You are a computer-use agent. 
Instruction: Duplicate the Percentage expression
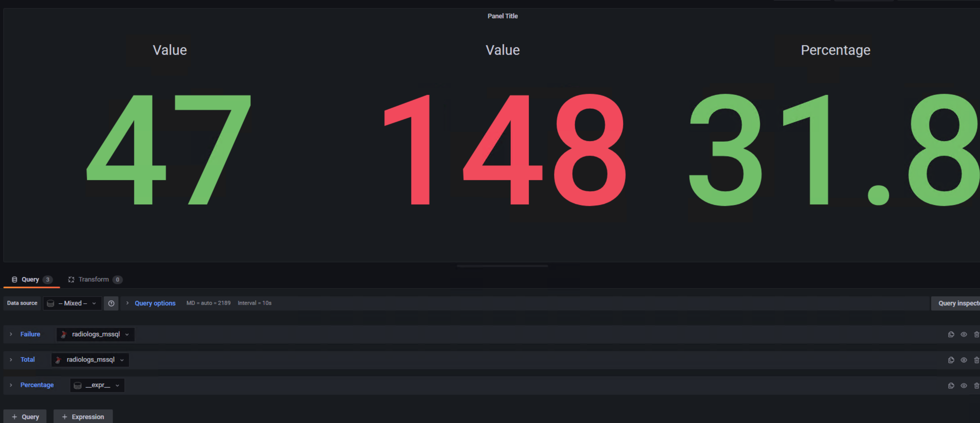point(951,385)
